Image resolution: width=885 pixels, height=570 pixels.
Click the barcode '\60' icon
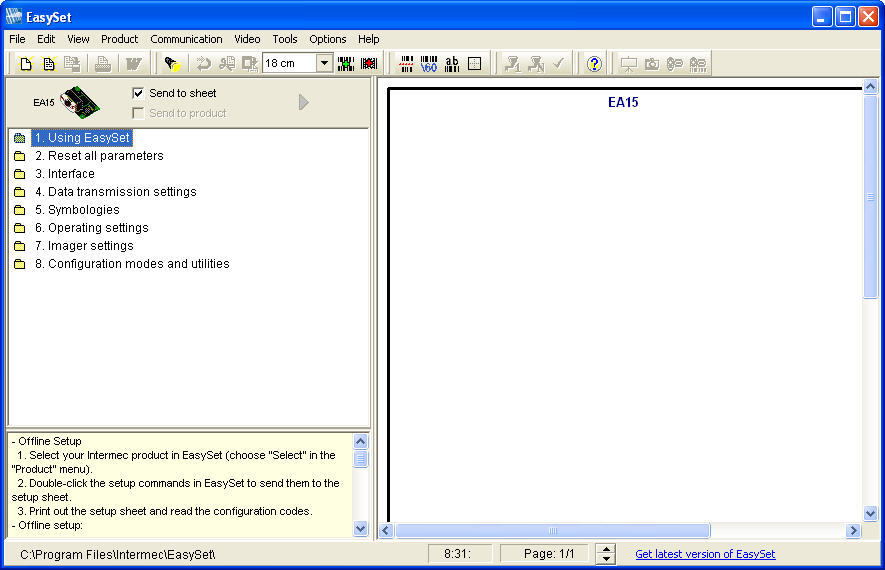(x=429, y=63)
